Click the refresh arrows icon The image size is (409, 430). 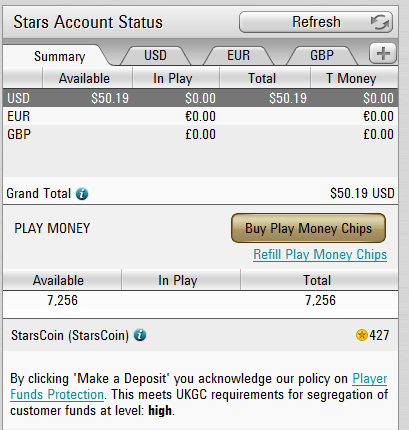[380, 22]
